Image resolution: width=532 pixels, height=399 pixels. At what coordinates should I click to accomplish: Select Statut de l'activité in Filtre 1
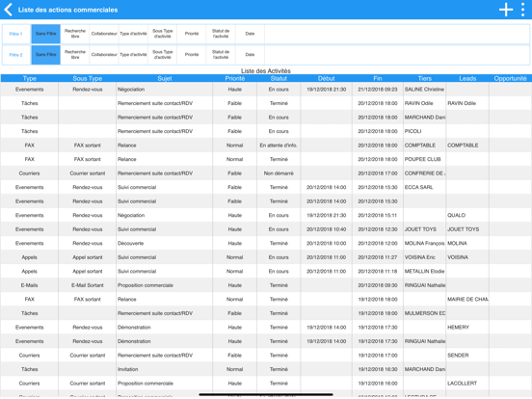(x=221, y=34)
